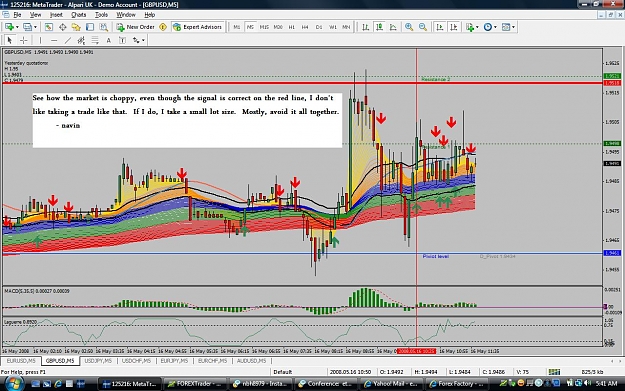Click the yellow diamond MetaEditor icon
This screenshot has height=391, width=625.
[163, 27]
